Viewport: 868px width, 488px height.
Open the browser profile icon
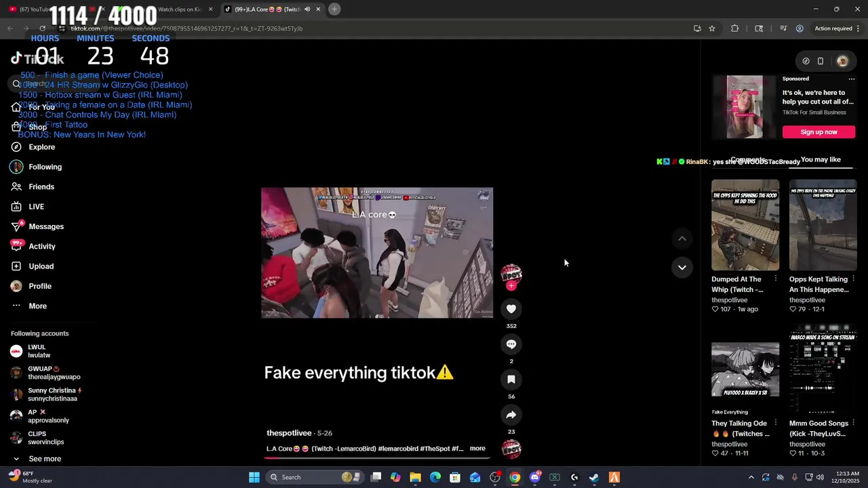click(x=800, y=28)
